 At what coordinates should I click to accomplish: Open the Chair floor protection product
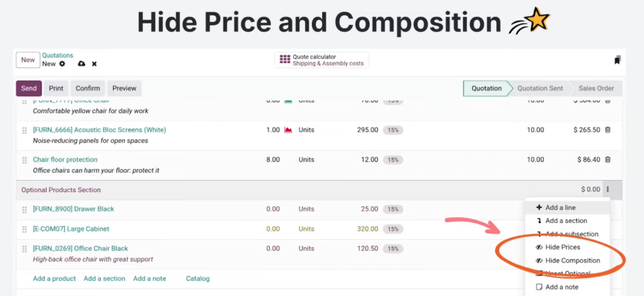(65, 159)
